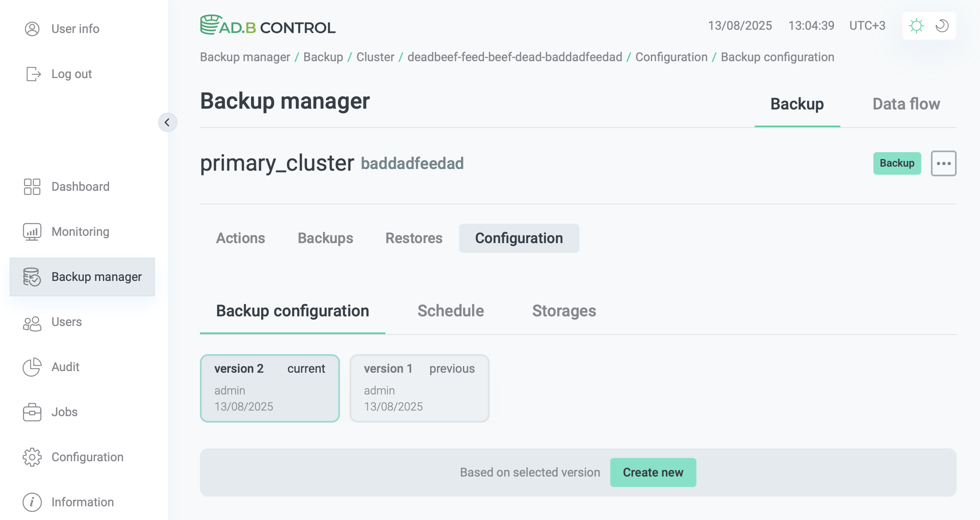The width and height of the screenshot is (980, 520).
Task: Click the Create new button
Action: click(653, 472)
